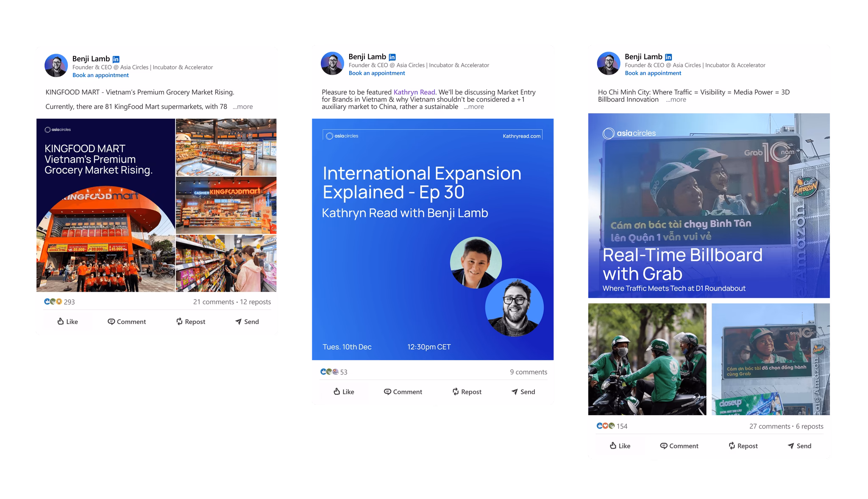Open Benji Lamb name on KingFood post
The height and width of the screenshot is (499, 868).
point(91,59)
